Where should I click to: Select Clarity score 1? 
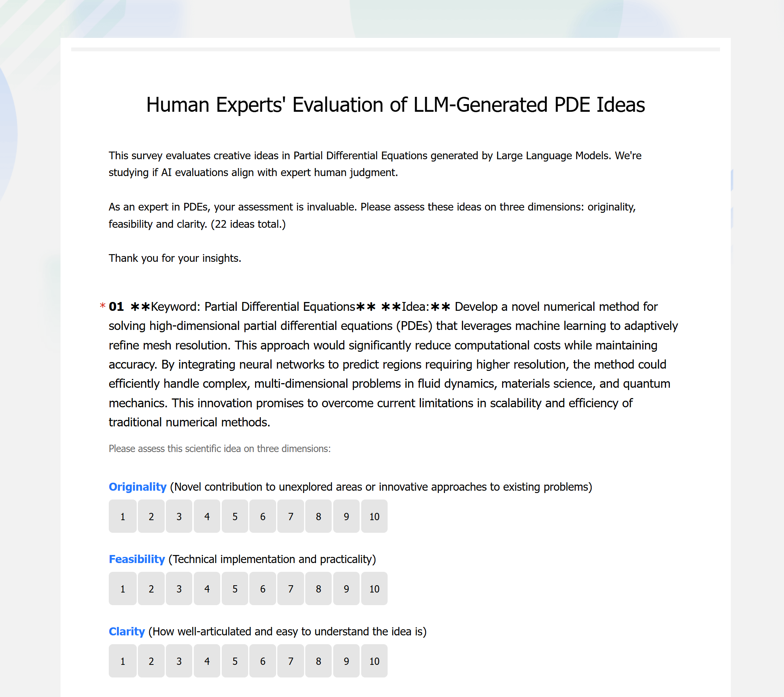(123, 661)
